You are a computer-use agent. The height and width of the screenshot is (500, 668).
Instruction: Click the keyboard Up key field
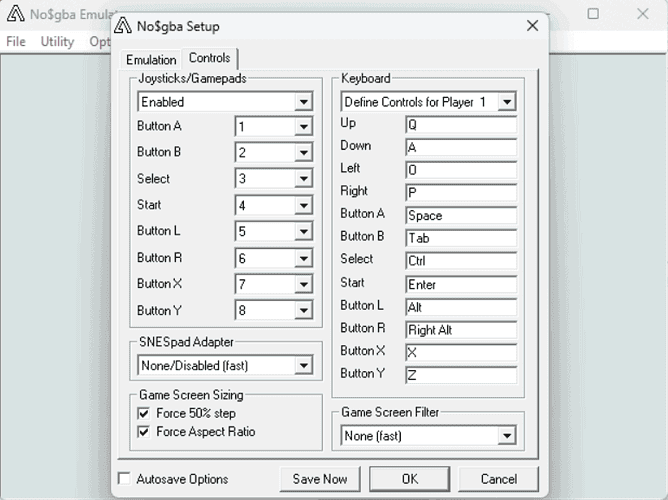461,125
